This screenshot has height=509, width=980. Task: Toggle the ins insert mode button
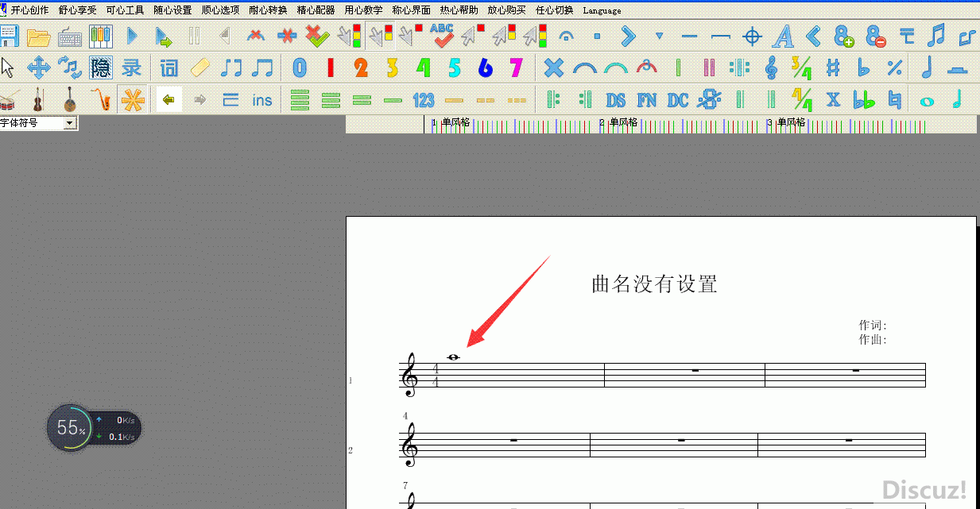tap(262, 101)
